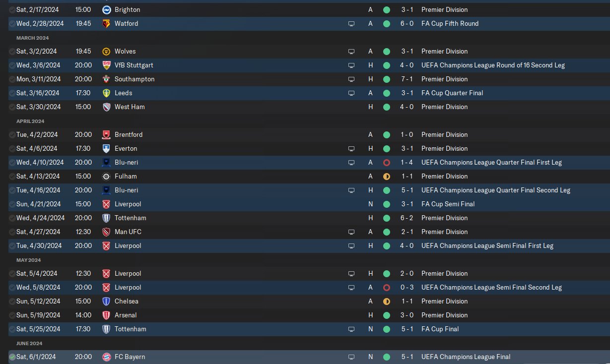Click the Watford club crest
This screenshot has height=364, width=610.
click(x=106, y=23)
